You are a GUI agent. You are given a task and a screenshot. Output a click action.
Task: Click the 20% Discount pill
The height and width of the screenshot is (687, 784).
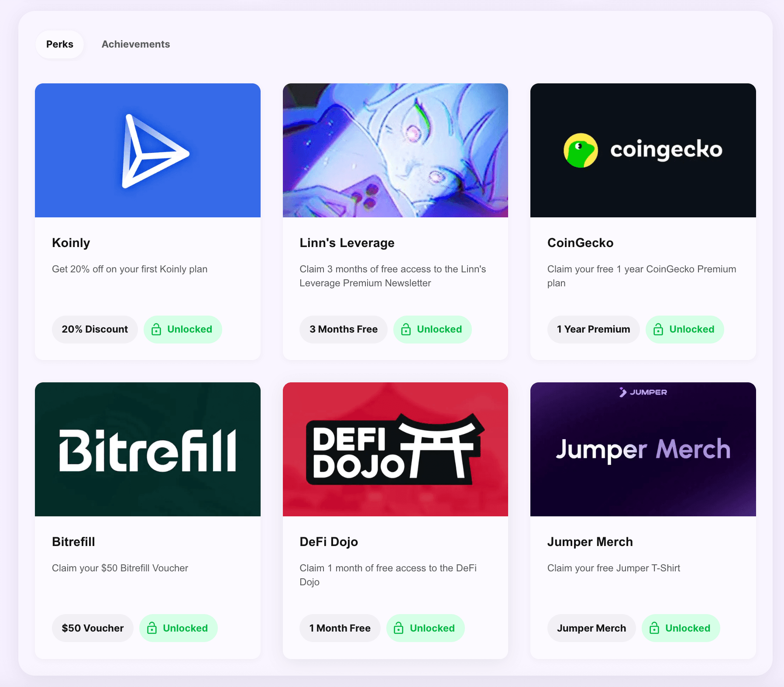click(x=95, y=330)
